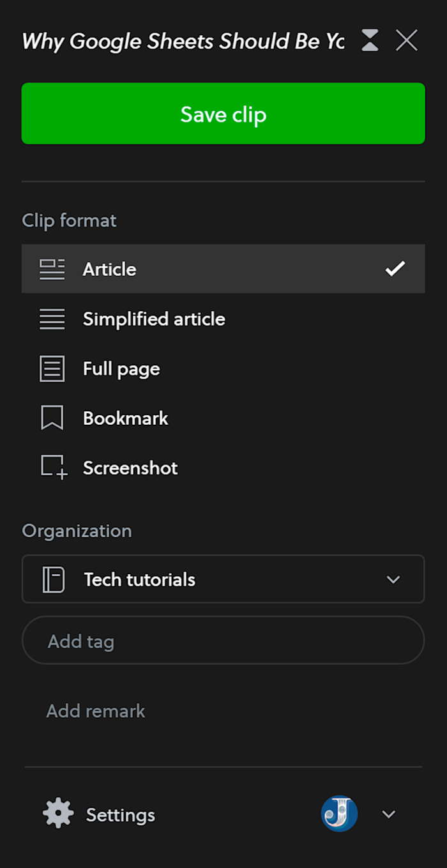447x868 pixels.
Task: Click the notebook icon next to Tech tutorials
Action: (54, 579)
